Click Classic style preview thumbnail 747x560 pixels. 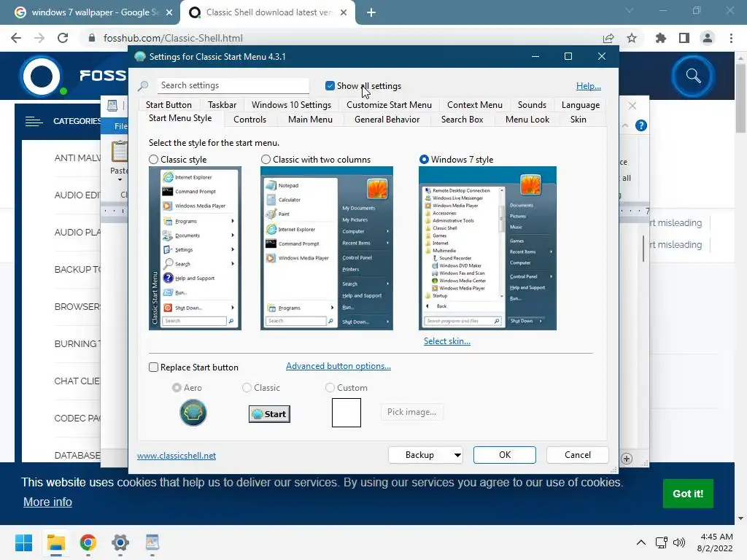195,248
